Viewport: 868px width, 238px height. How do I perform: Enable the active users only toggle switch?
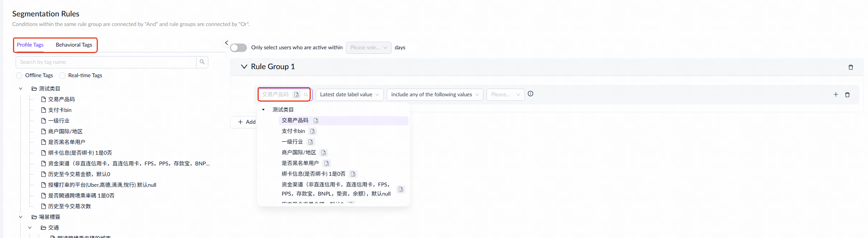point(238,48)
